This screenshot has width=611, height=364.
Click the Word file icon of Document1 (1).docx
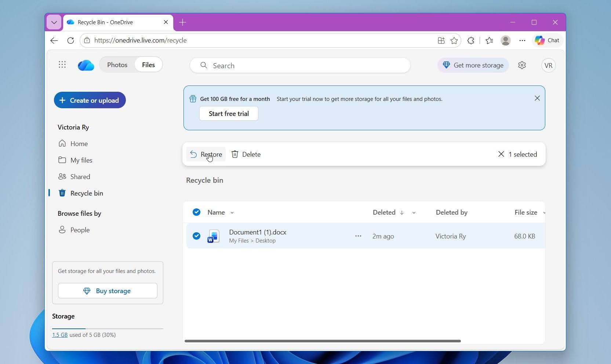point(213,236)
